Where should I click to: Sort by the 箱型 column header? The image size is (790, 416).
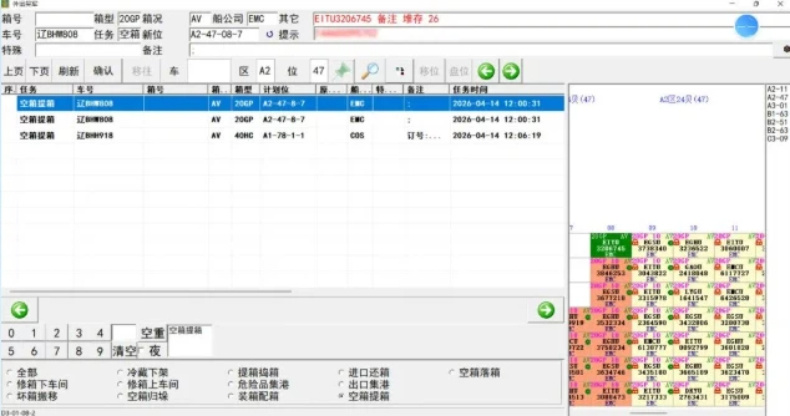tap(246, 90)
